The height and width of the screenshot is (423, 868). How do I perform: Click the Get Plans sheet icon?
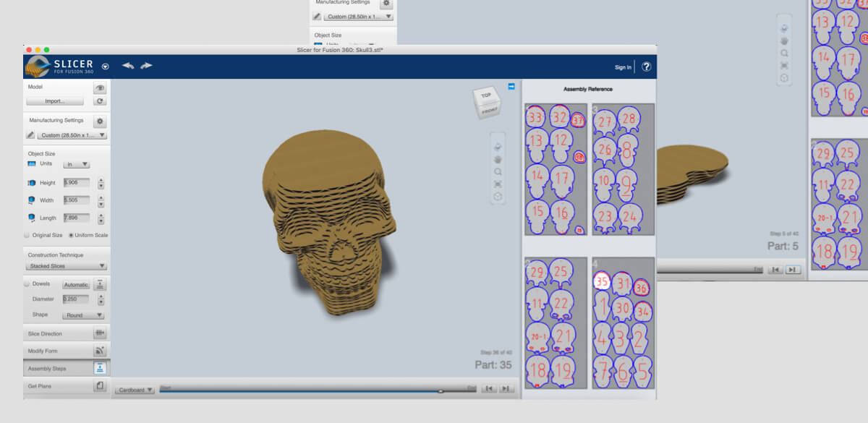100,386
